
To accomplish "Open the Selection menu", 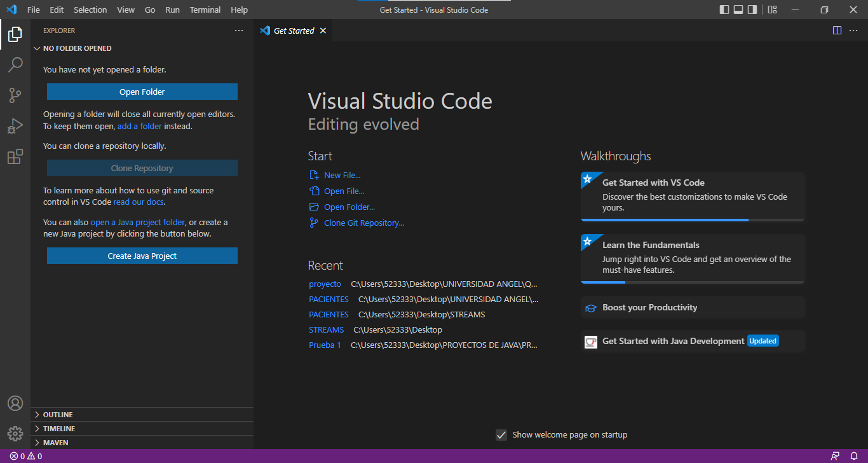I will (90, 10).
